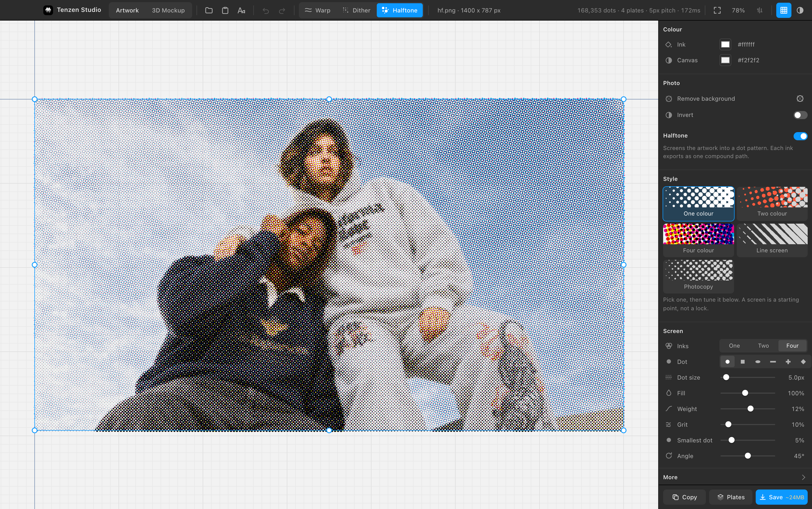The image size is (812, 509).
Task: Set Inks to Two
Action: (763, 346)
